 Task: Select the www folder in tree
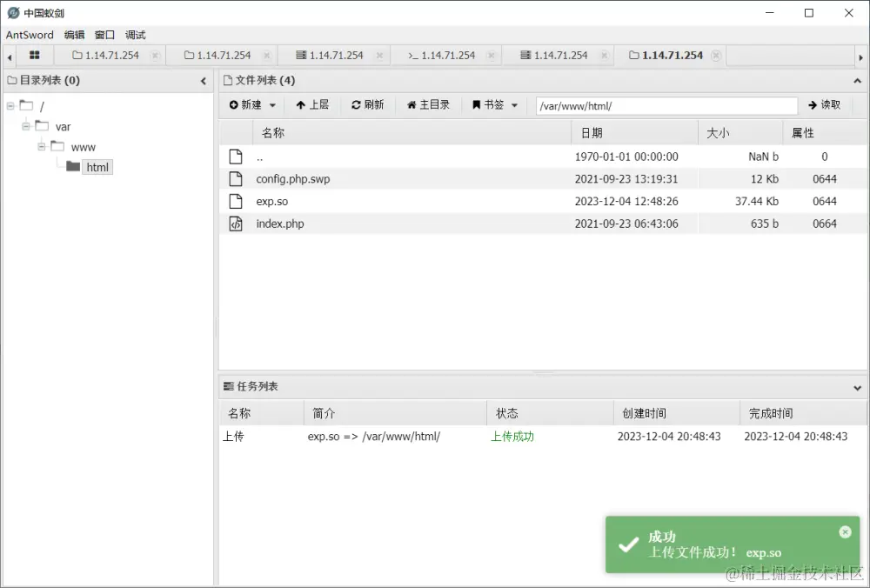pyautogui.click(x=84, y=147)
